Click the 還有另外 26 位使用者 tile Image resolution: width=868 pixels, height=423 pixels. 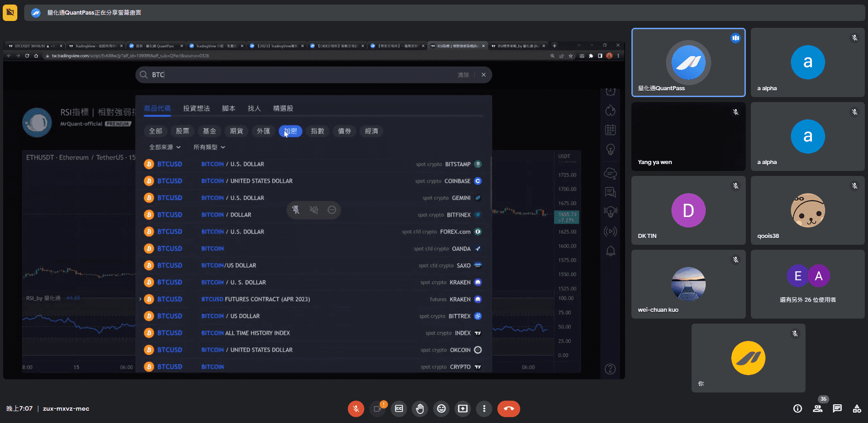click(x=807, y=284)
